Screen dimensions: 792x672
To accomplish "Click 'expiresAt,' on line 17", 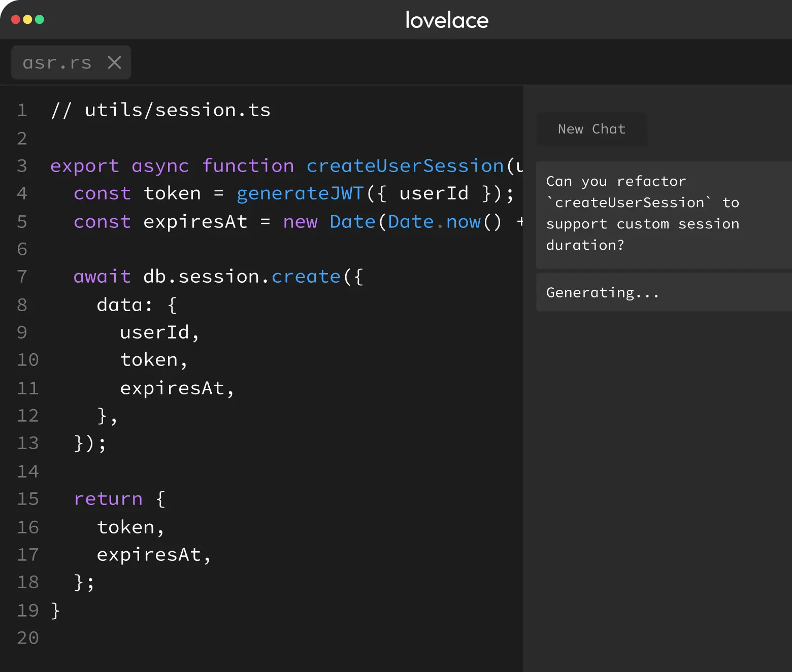I will [154, 555].
